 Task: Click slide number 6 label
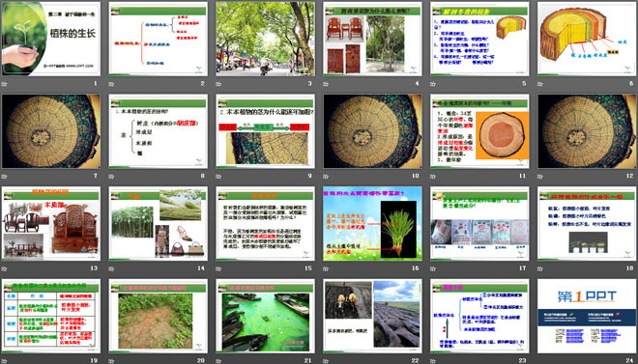coord(631,83)
